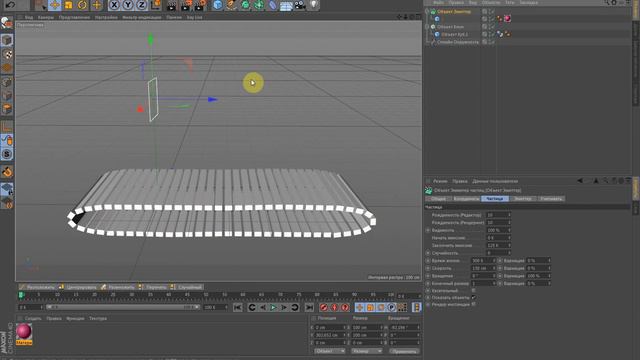
Task: Enable Edges mode in left toolbar
Action: [x=7, y=96]
